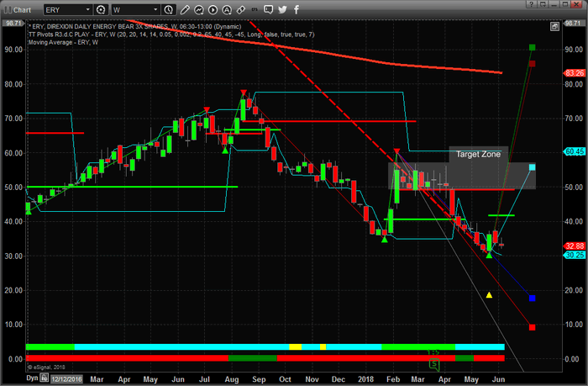Click the yellow segment of the indicator color bar
The image size is (588, 386).
click(x=295, y=347)
